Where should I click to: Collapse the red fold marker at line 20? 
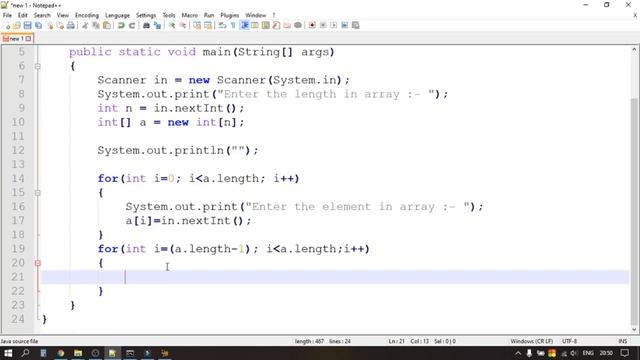[x=38, y=263]
